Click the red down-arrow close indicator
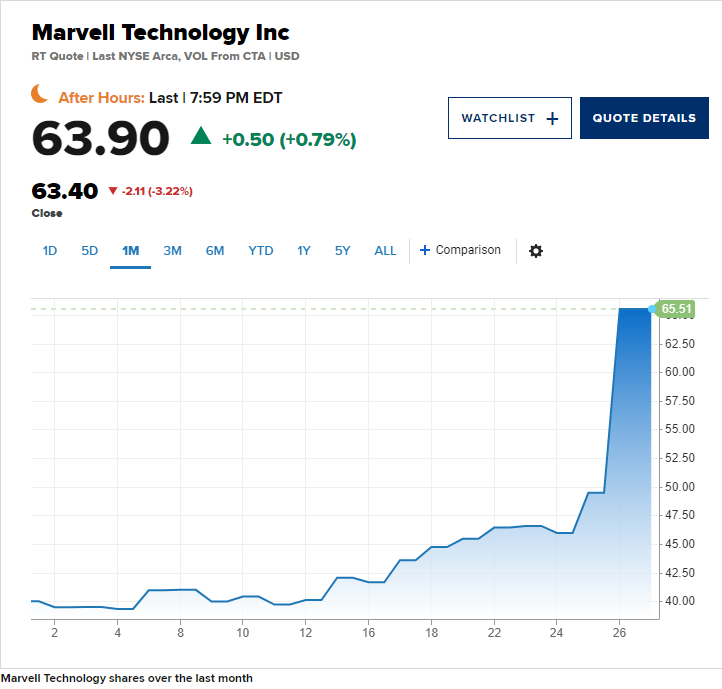The width and height of the screenshot is (722, 689). point(112,191)
